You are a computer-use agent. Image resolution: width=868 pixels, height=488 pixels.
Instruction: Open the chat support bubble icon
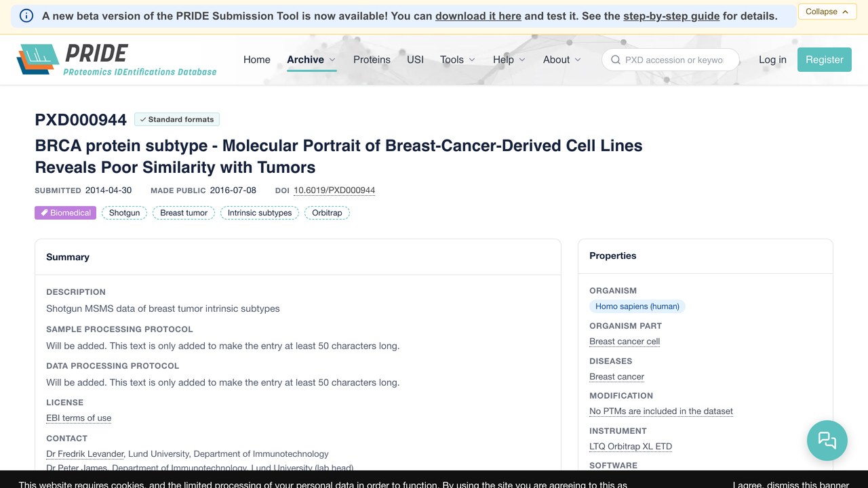[x=827, y=441]
